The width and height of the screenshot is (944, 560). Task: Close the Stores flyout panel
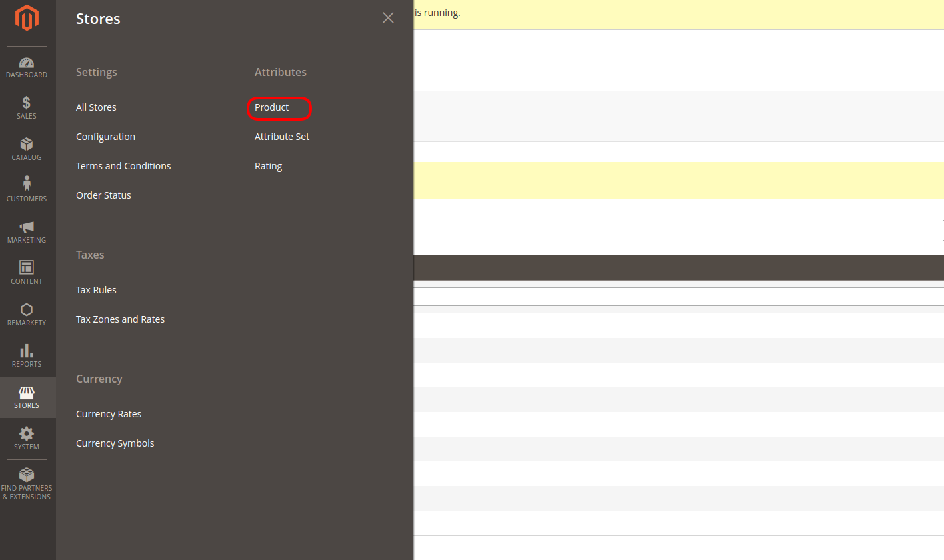pyautogui.click(x=388, y=18)
